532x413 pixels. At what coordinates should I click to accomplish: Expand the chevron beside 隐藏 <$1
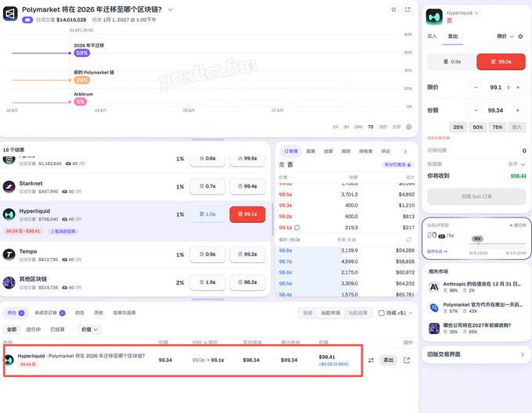410,313
